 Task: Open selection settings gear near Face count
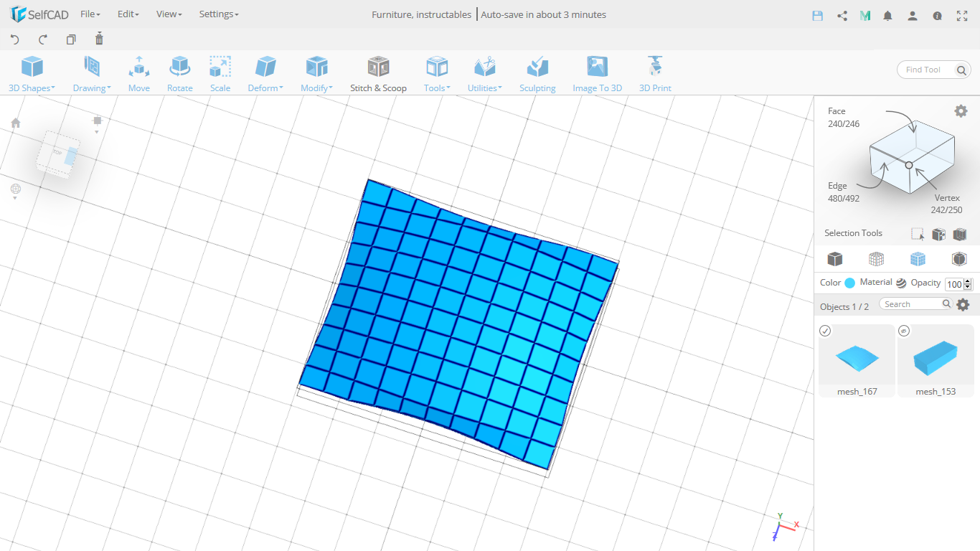[x=961, y=110]
